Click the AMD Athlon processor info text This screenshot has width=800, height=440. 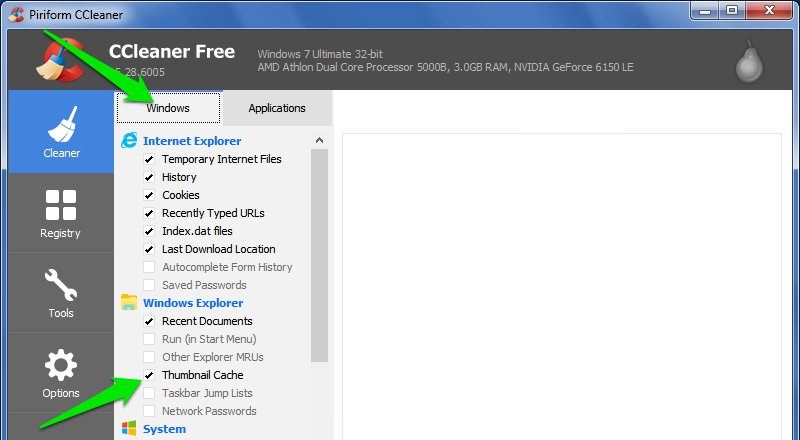[x=445, y=67]
